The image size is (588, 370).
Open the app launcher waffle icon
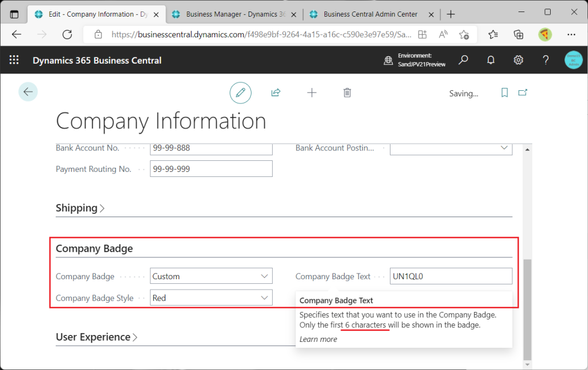(14, 60)
